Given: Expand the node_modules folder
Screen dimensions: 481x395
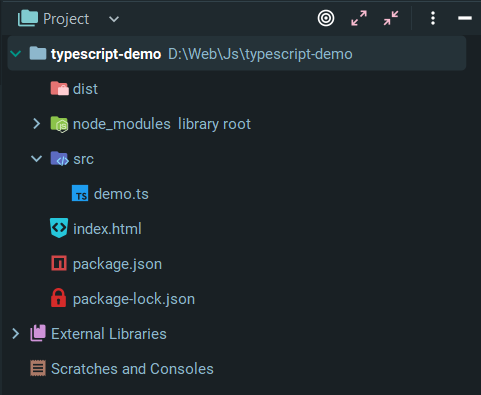Looking at the screenshot, I should point(36,124).
